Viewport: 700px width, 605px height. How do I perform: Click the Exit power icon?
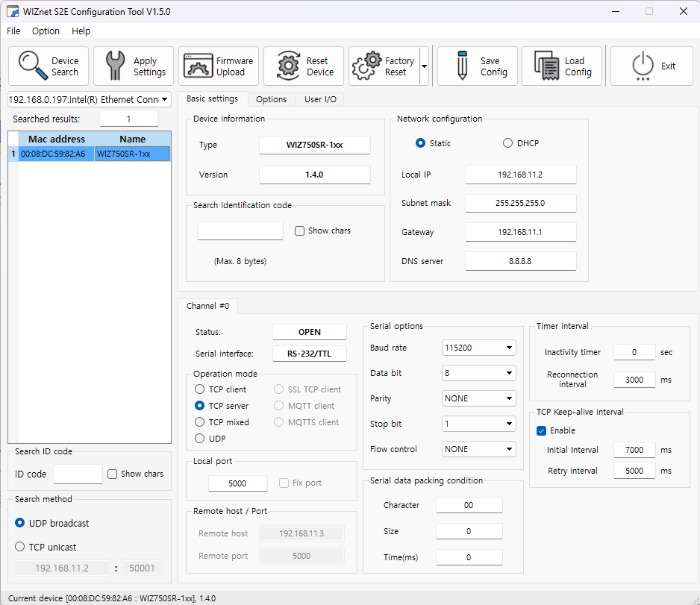[643, 66]
